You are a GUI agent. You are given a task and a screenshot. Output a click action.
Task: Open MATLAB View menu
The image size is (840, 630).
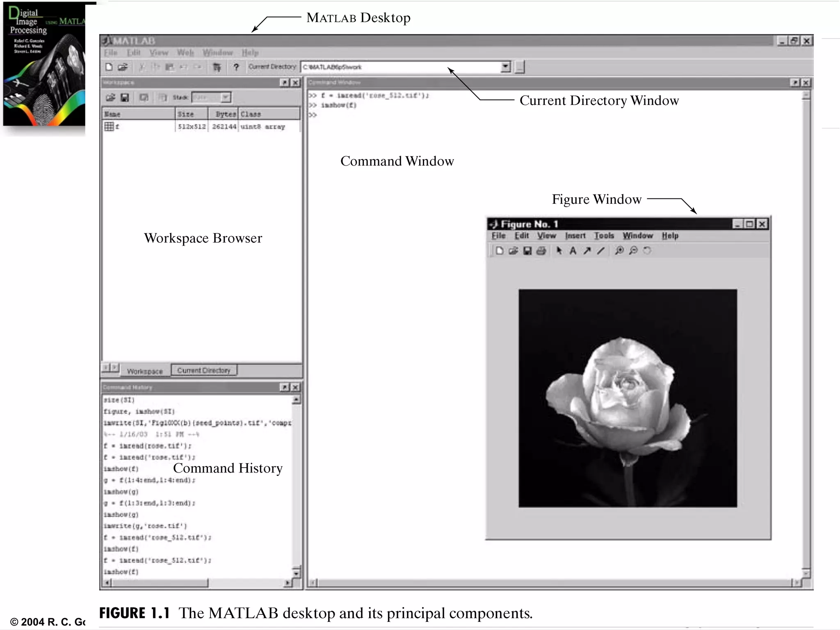tap(159, 52)
